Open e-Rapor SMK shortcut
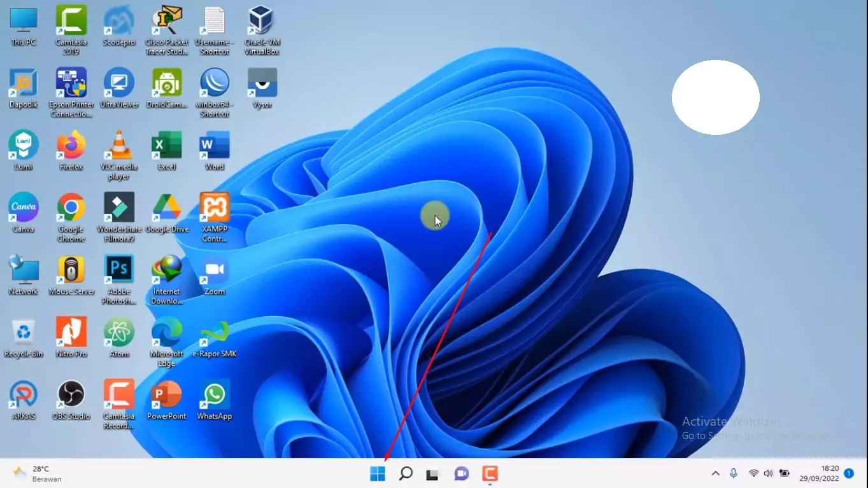This screenshot has height=488, width=868. [x=215, y=338]
